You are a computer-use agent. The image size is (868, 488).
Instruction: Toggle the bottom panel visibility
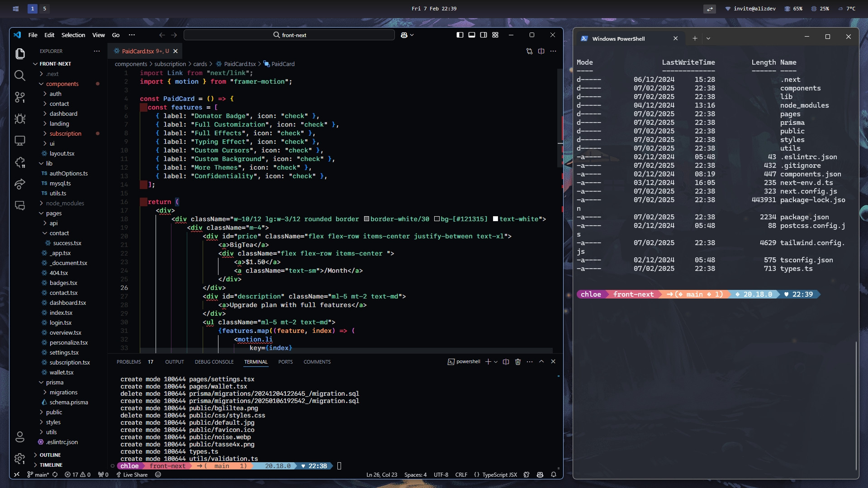pyautogui.click(x=472, y=35)
